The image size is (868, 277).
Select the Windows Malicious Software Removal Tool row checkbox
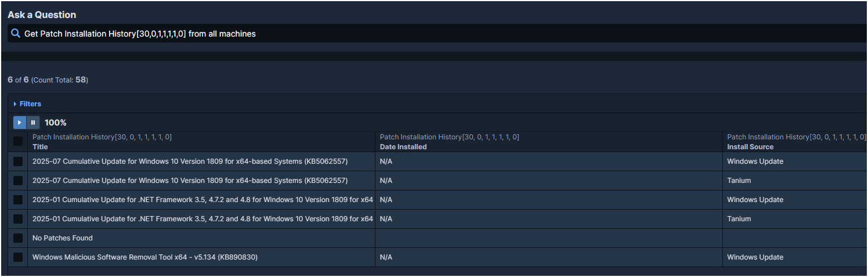(18, 257)
